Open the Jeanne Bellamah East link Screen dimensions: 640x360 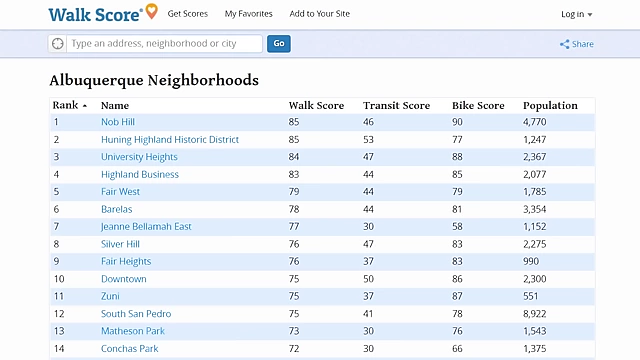[146, 227]
